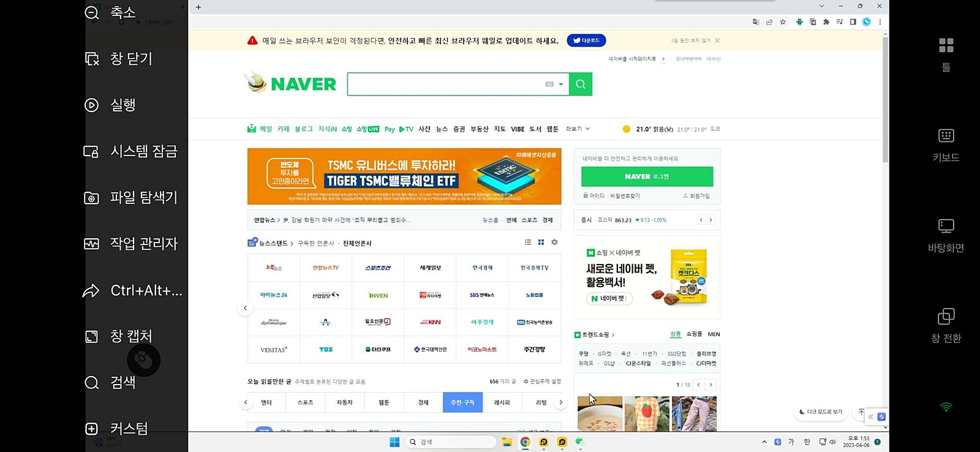This screenshot has height=452, width=980.
Task: Open TSMC ETF banner advertisement
Action: [404, 176]
